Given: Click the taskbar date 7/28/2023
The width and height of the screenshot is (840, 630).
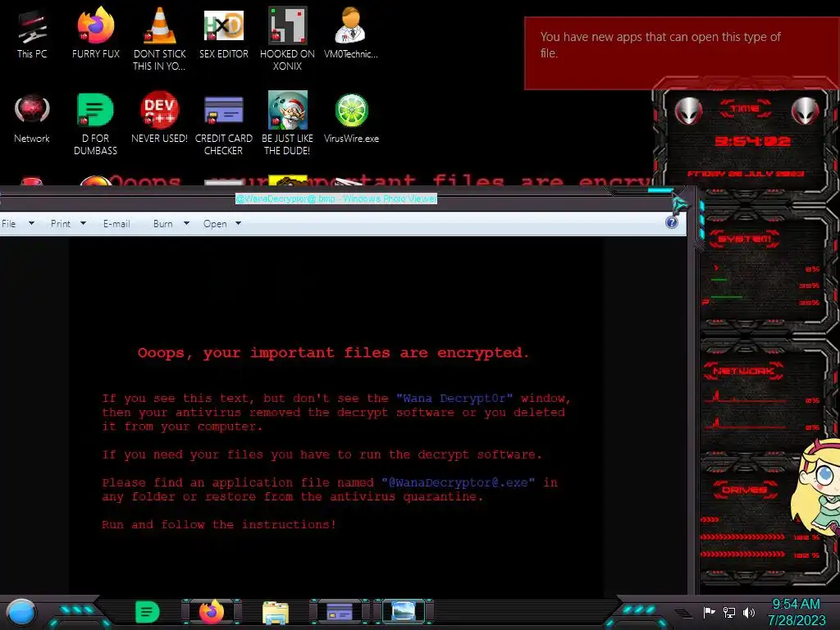Looking at the screenshot, I should click(x=797, y=620).
